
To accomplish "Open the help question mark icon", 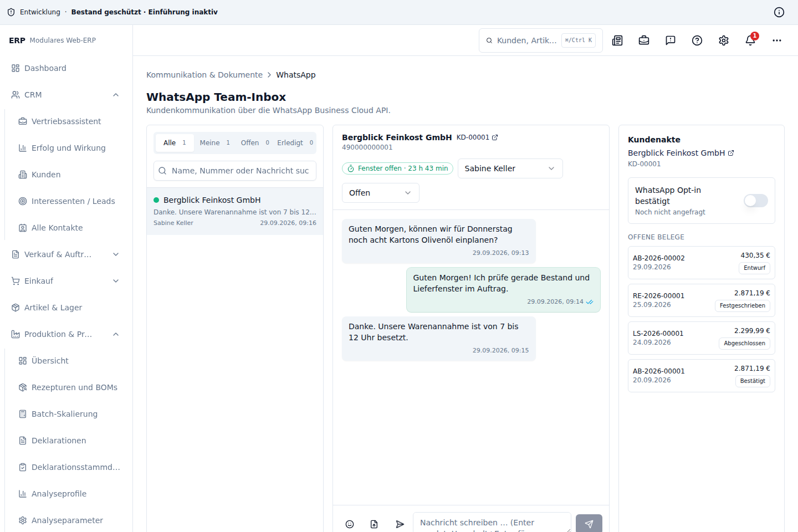I will tap(697, 40).
